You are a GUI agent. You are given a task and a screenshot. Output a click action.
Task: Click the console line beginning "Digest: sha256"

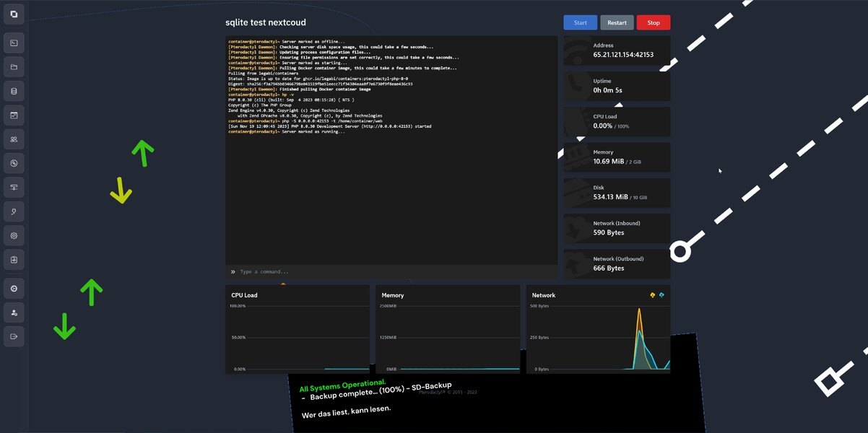tap(320, 84)
